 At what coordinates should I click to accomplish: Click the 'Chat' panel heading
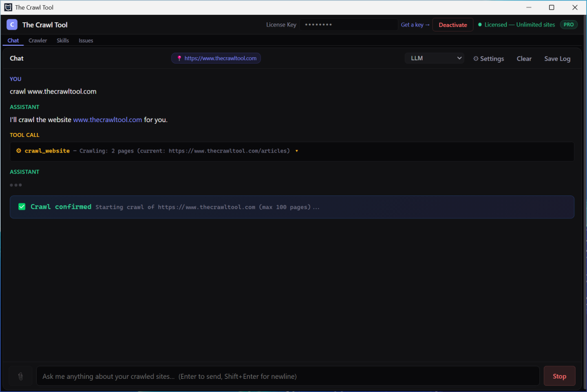click(x=17, y=58)
